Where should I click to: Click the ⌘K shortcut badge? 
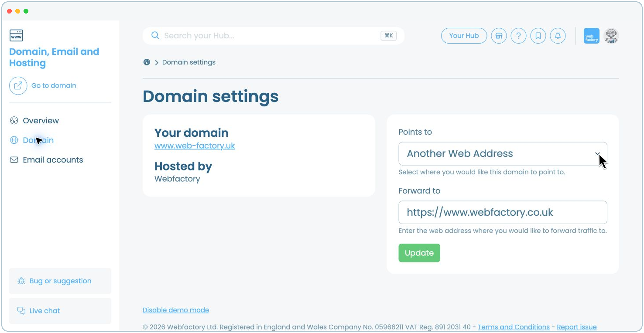pos(388,36)
